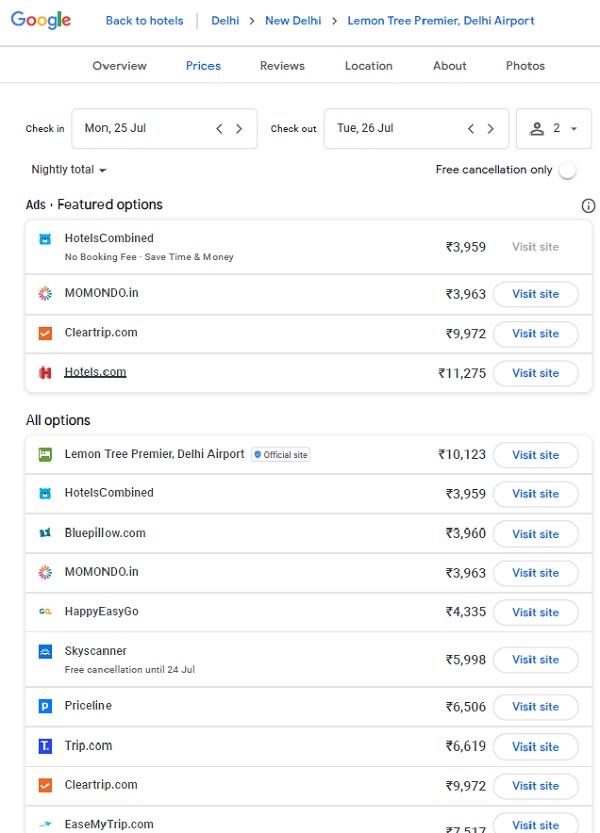This screenshot has height=833, width=600.
Task: Open the featured options info icon
Action: coord(588,206)
